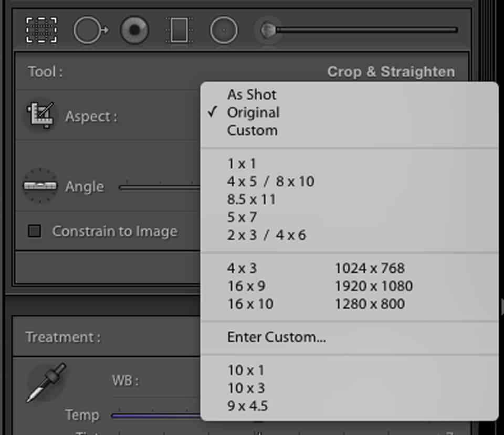The image size is (504, 435).
Task: Choose the checked Original aspect option
Action: click(350, 112)
